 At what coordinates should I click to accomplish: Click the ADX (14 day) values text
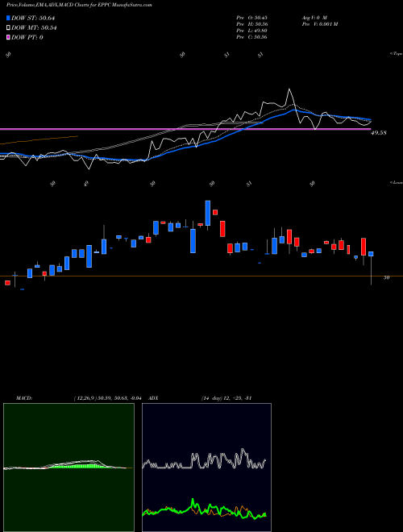coord(226,398)
